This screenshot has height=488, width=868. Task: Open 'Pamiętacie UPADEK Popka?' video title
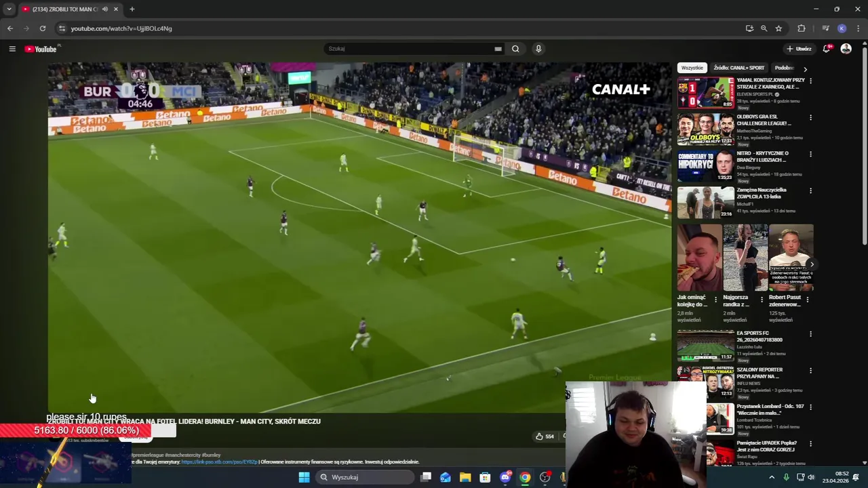(x=766, y=446)
